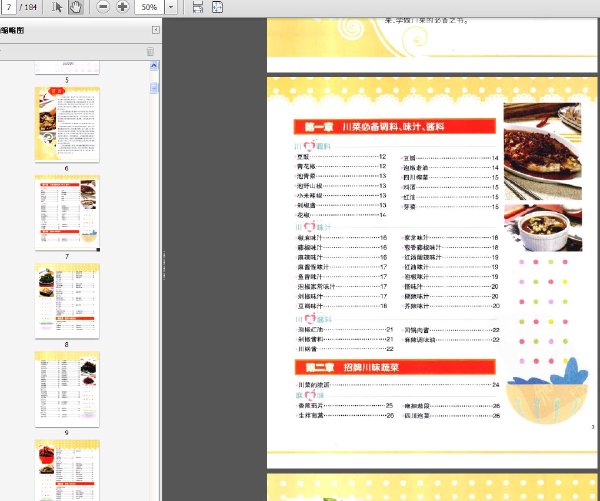600x501 pixels.
Task: Click the current page number field
Action: pyautogui.click(x=8, y=7)
